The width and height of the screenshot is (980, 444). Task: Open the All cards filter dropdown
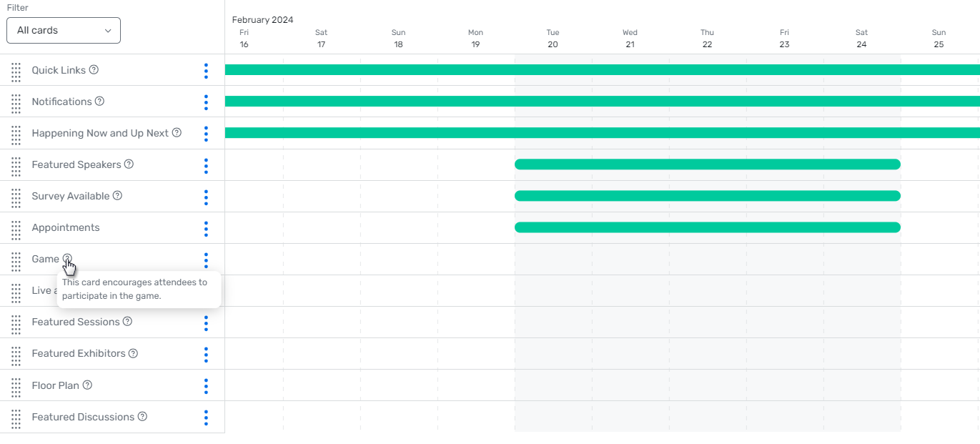click(63, 30)
